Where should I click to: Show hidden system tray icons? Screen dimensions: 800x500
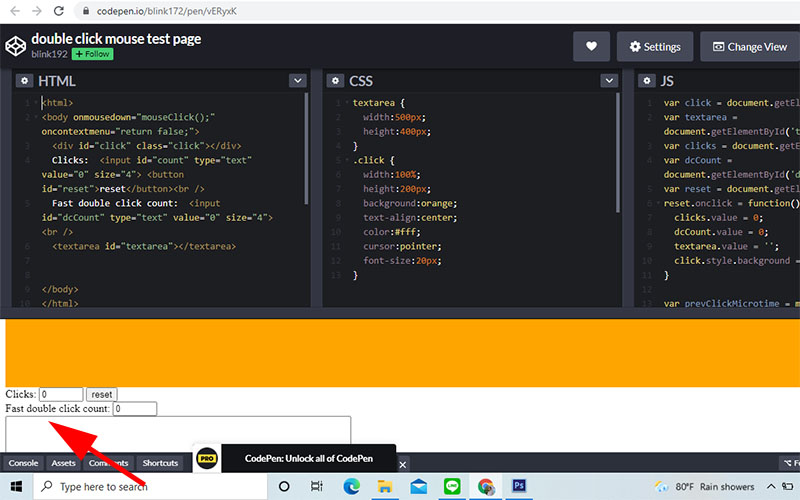[x=771, y=486]
